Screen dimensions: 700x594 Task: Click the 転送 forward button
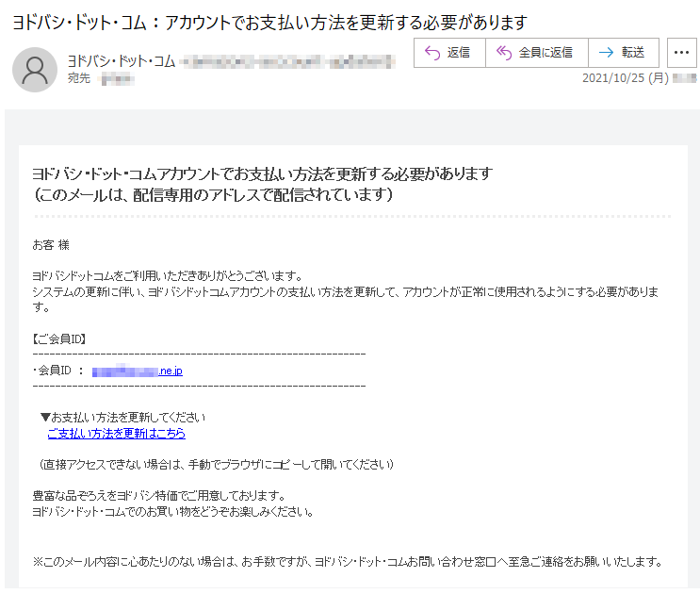point(624,53)
